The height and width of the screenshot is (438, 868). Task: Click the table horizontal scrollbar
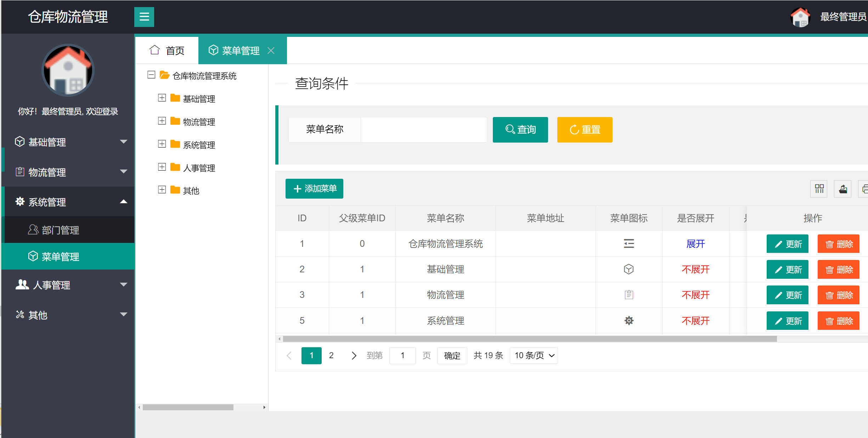[x=530, y=339]
